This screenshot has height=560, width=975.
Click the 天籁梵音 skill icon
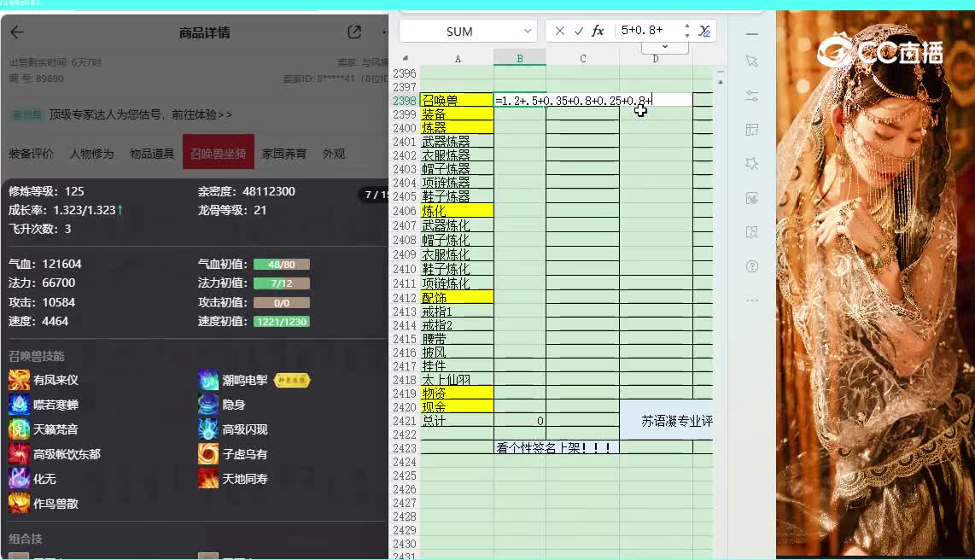coord(19,429)
